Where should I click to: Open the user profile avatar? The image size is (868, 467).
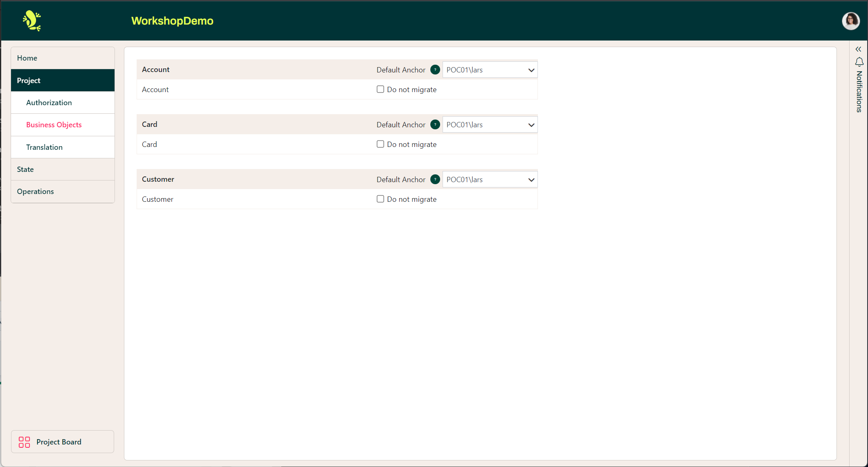pos(850,21)
